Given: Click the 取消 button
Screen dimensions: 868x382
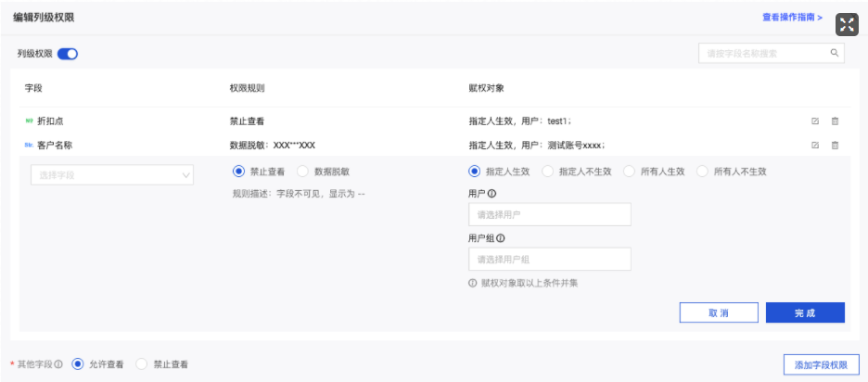Looking at the screenshot, I should click(x=719, y=312).
